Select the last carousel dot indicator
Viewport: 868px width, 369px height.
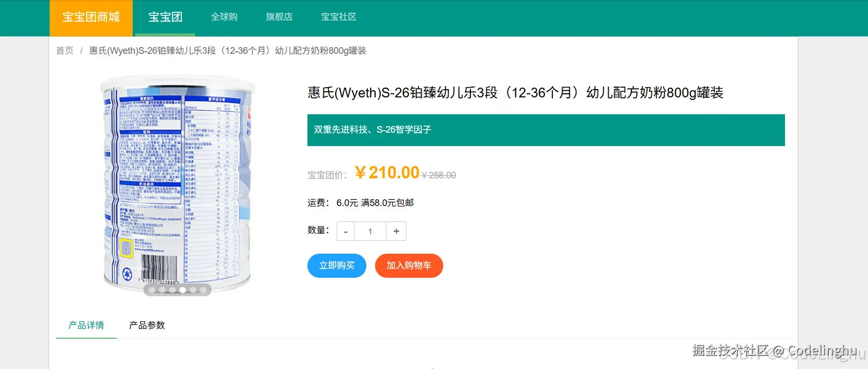[203, 291]
